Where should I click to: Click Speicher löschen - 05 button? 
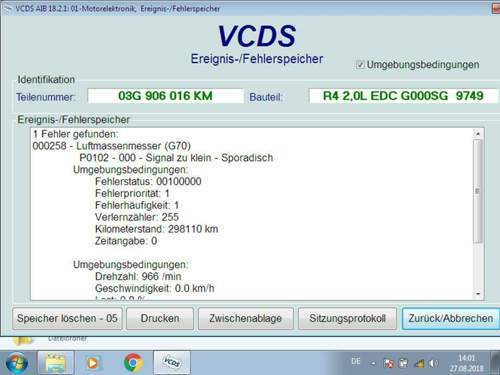click(x=67, y=318)
